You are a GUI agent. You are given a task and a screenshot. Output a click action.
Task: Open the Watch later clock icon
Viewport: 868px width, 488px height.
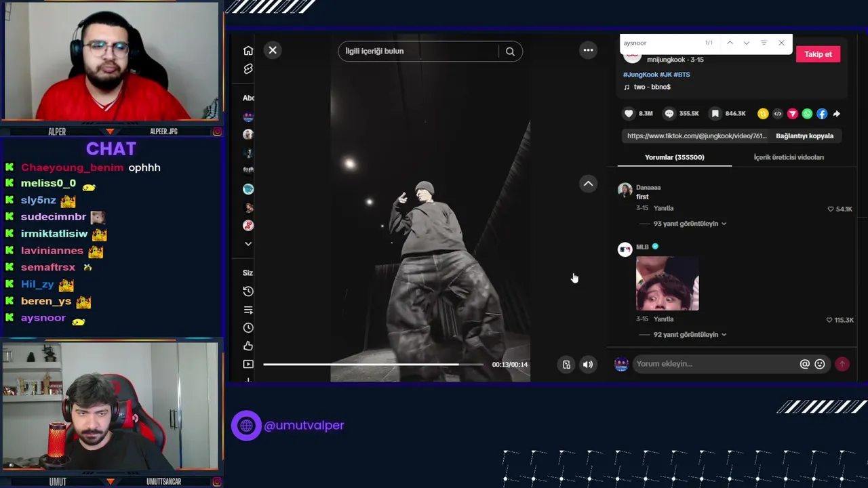(248, 327)
